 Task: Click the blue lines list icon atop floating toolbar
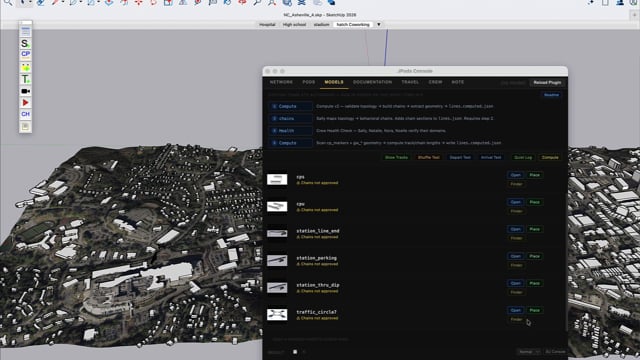click(25, 31)
